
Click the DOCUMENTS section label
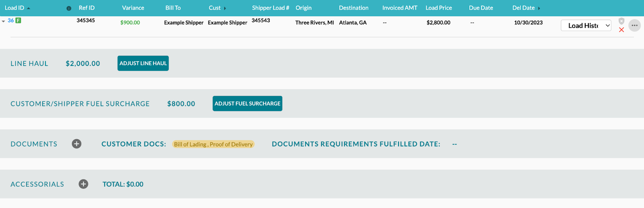(34, 144)
